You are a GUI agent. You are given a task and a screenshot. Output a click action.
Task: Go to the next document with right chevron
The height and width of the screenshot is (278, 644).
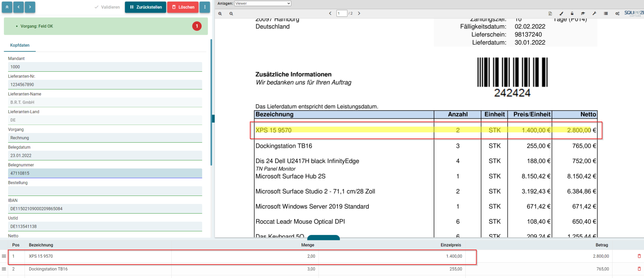(x=30, y=7)
